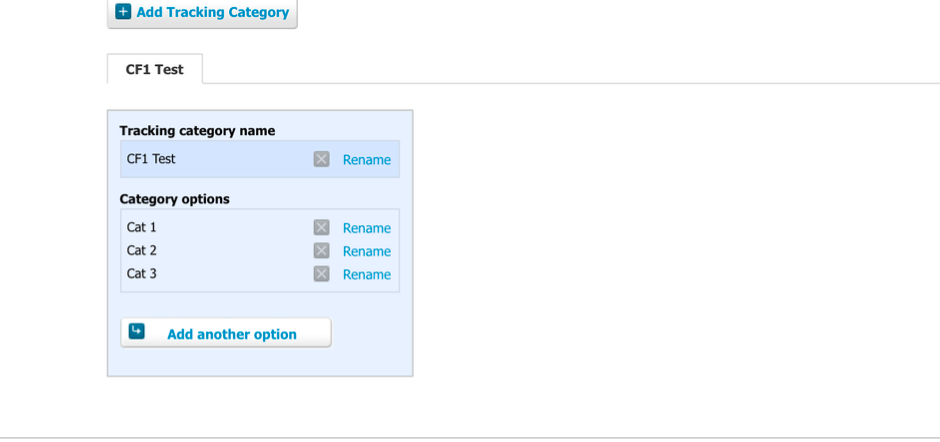The width and height of the screenshot is (940, 442).
Task: Click the Cat 2 option name
Action: 142,251
